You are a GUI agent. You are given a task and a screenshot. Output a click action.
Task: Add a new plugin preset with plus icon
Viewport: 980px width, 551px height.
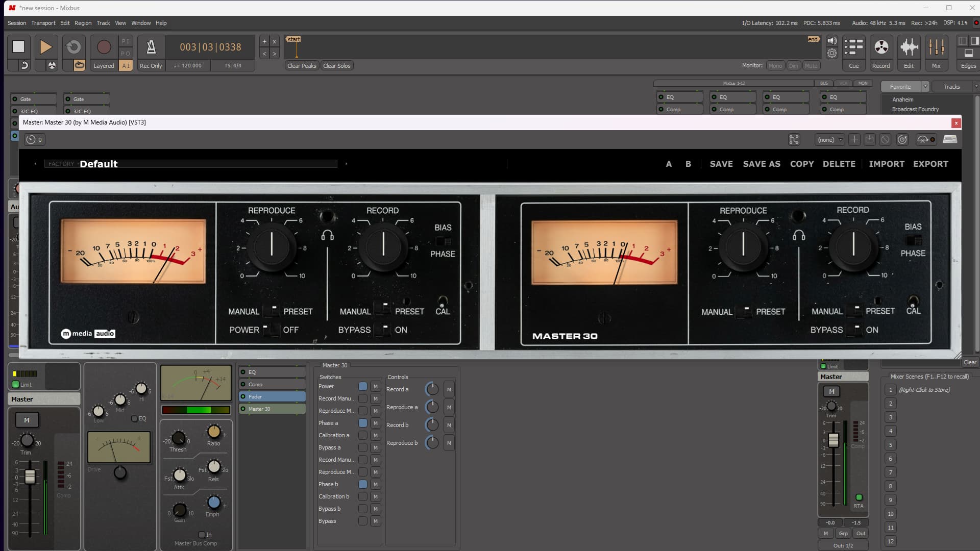click(854, 139)
